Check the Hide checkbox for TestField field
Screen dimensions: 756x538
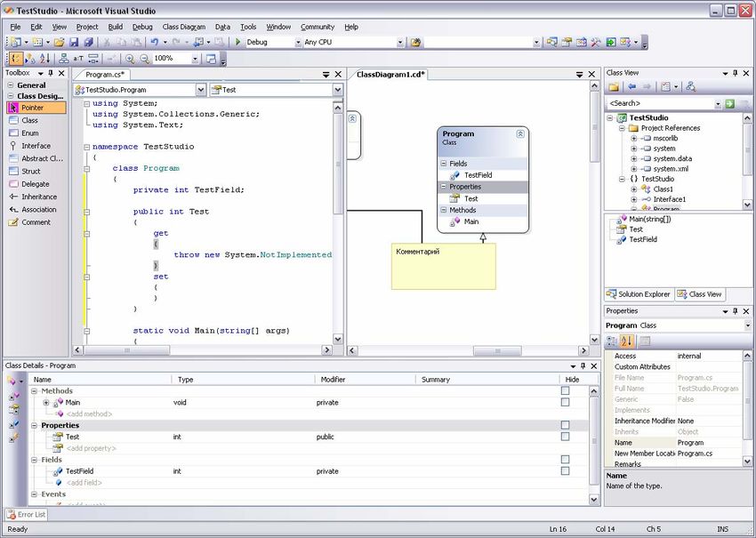pos(565,471)
